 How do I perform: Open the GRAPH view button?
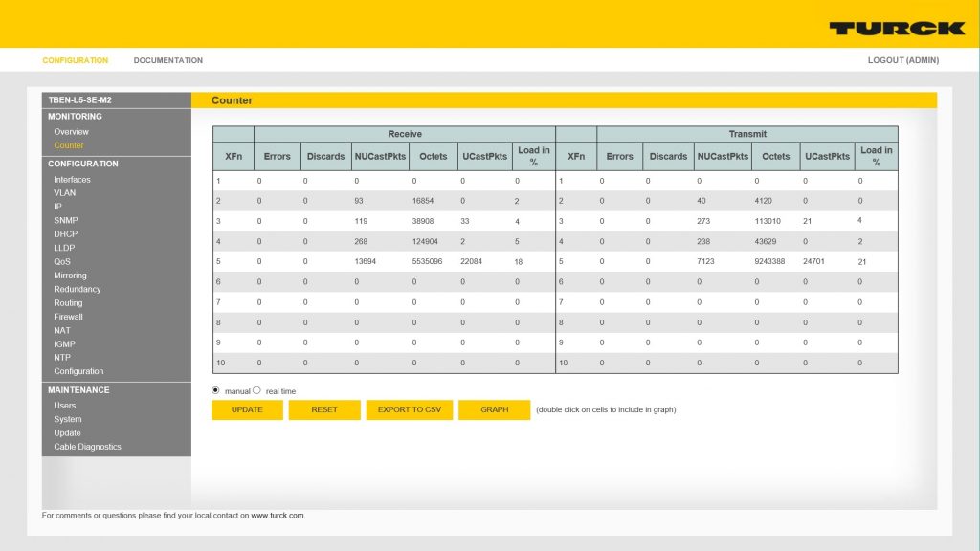point(494,409)
